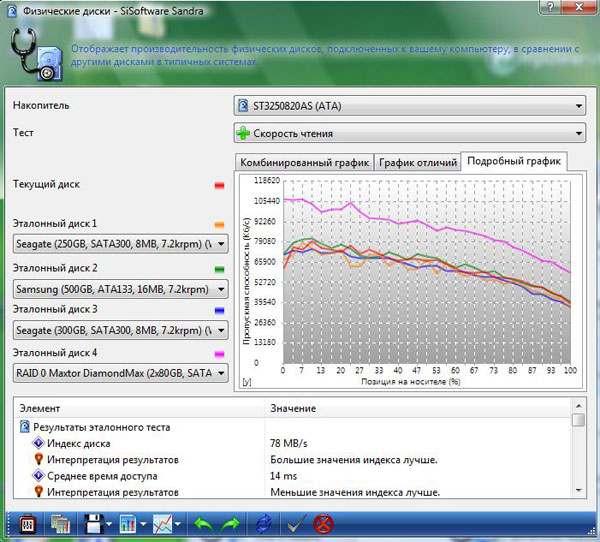Open the bar chart icon dropdown arrow
600x542 pixels.
click(x=143, y=524)
